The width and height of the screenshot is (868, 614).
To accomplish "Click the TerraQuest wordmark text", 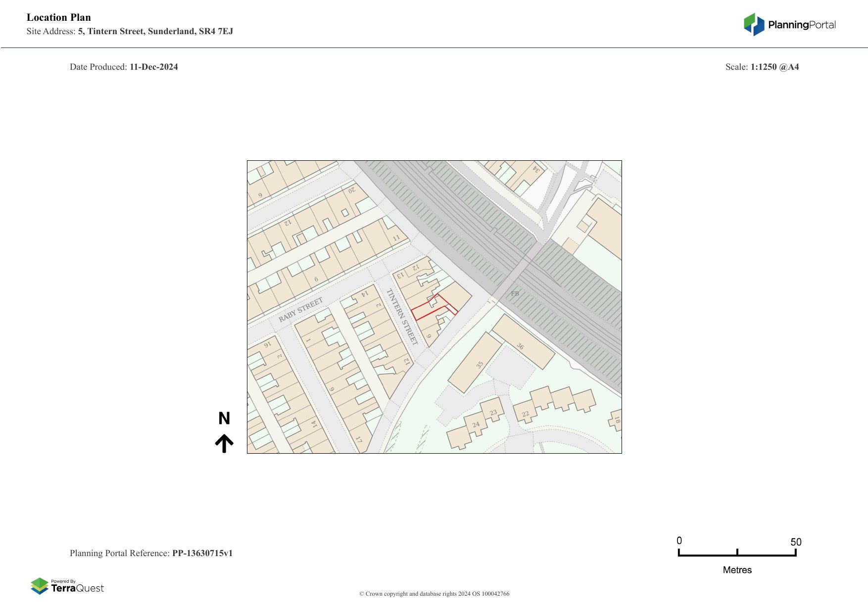I will pyautogui.click(x=78, y=588).
